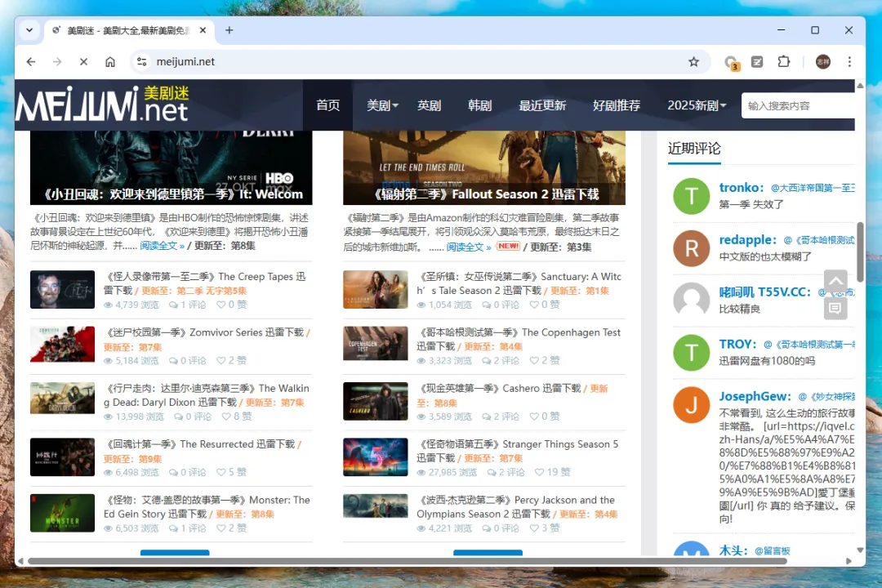This screenshot has width=882, height=588.
Task: Click tronko's green T avatar
Action: coord(692,196)
